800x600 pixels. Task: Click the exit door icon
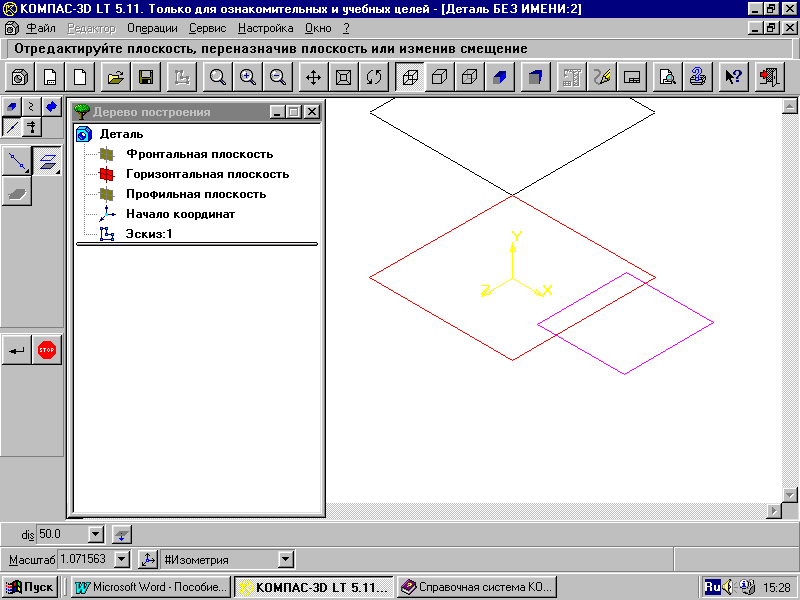pyautogui.click(x=769, y=77)
